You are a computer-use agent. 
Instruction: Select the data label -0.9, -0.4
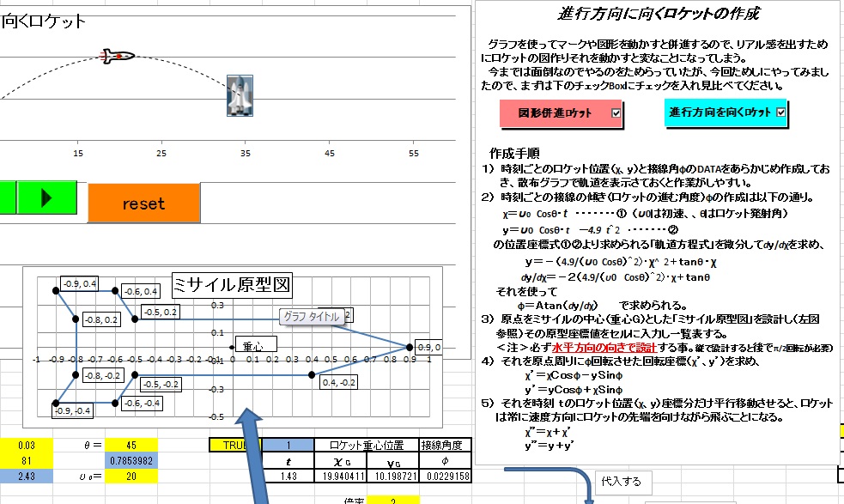73,411
